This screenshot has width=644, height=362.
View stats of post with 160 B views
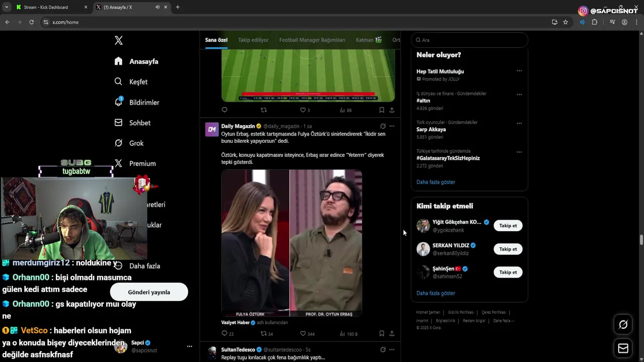point(349,333)
